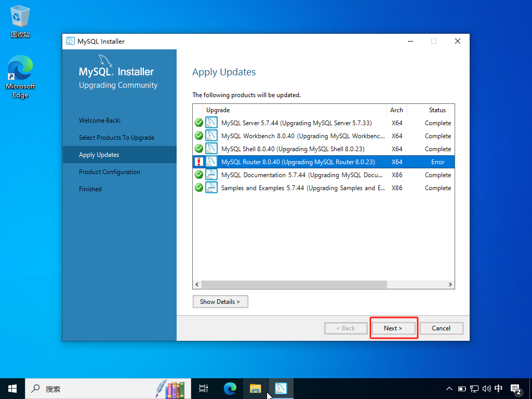Click the scroll right arrow in upgrade list

(x=450, y=285)
